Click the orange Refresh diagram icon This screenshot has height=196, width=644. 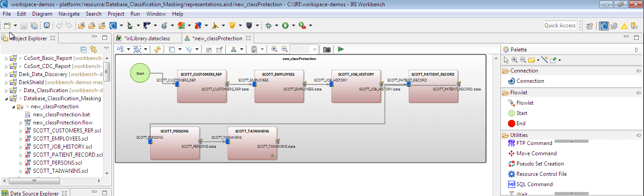coord(157,49)
